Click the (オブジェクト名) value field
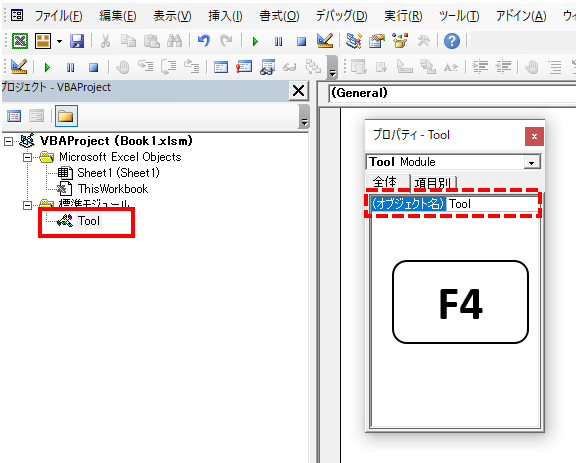 (492, 204)
